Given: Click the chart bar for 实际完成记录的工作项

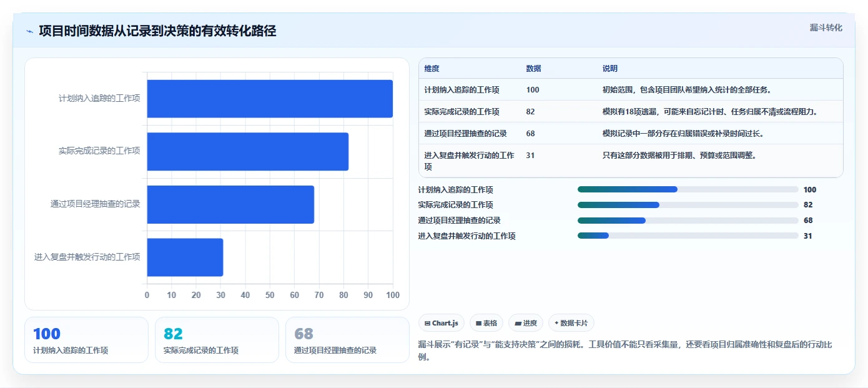Looking at the screenshot, I should coord(248,151).
